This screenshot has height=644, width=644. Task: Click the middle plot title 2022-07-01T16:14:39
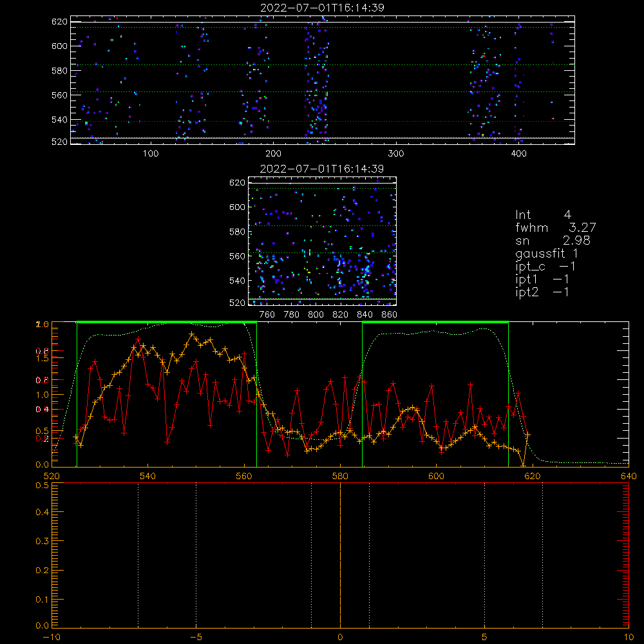322,169
